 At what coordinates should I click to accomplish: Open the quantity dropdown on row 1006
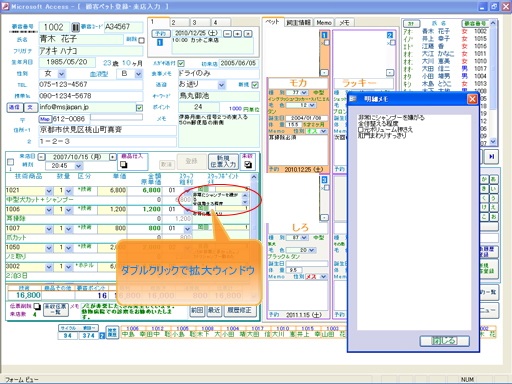pyautogui.click(x=68, y=210)
